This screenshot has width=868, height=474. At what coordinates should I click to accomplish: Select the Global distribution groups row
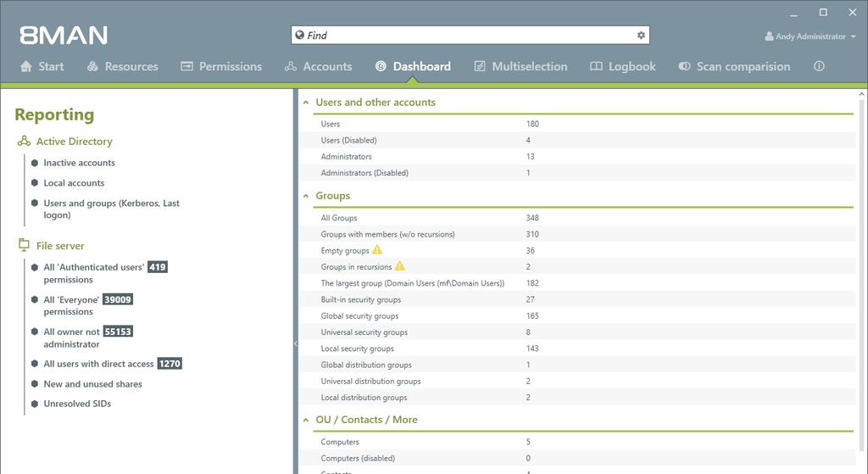click(x=576, y=365)
